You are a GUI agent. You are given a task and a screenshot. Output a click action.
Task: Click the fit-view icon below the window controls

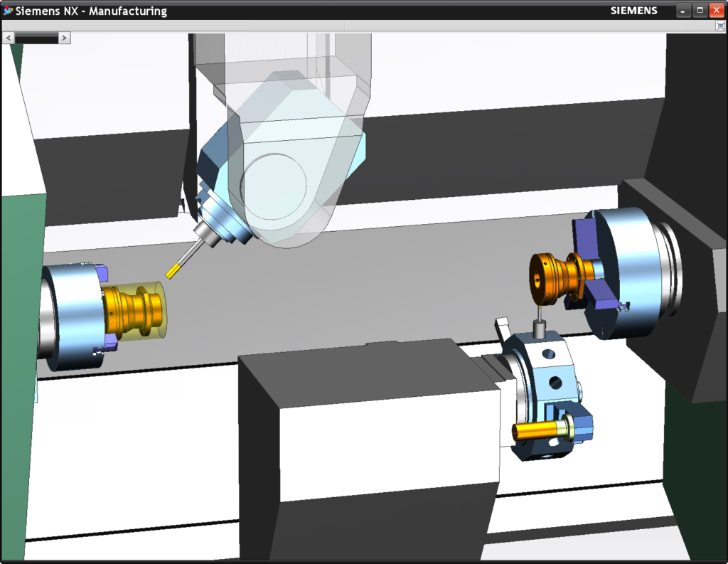coord(719,24)
